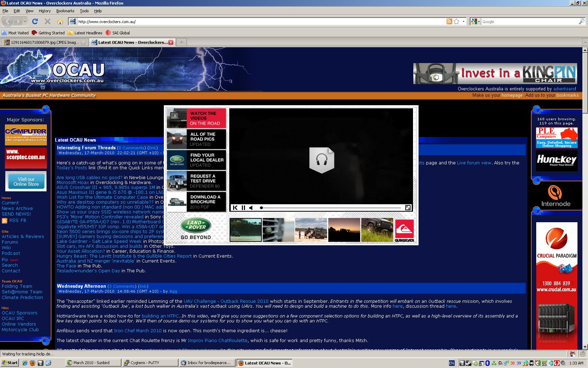Select Find Your Local Dealer

click(196, 160)
